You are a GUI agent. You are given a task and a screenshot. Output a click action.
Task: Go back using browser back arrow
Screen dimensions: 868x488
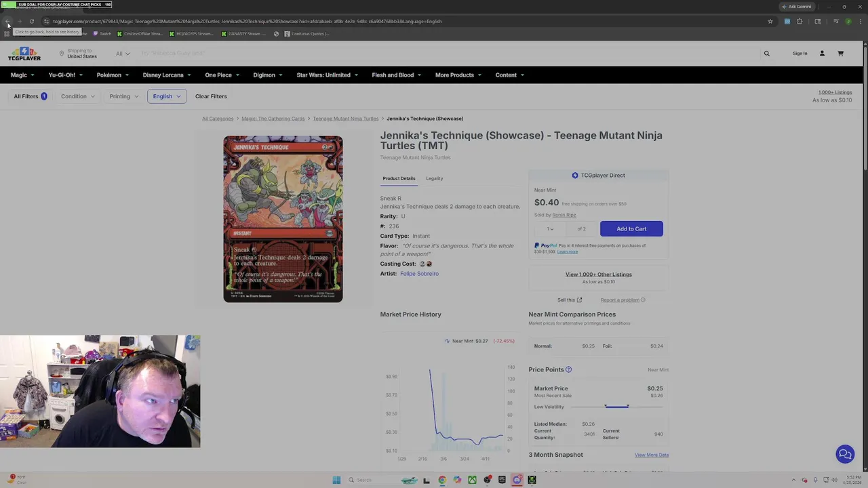[7, 21]
